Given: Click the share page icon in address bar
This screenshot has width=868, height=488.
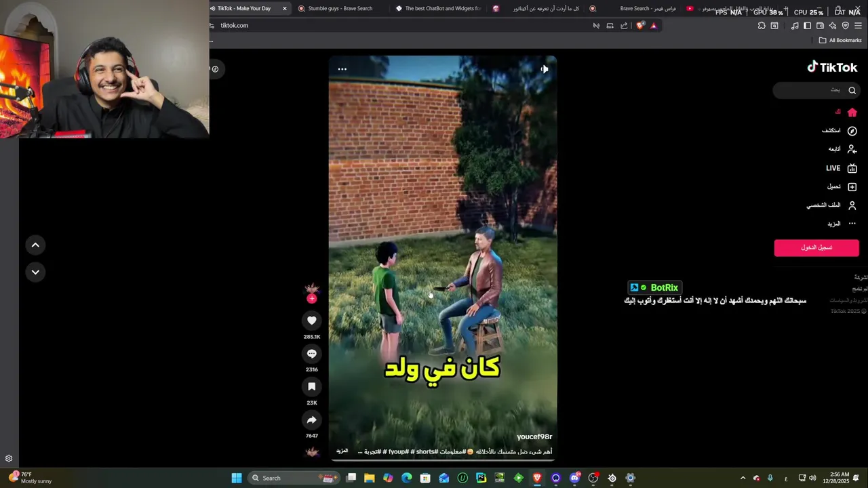Looking at the screenshot, I should click(x=624, y=26).
